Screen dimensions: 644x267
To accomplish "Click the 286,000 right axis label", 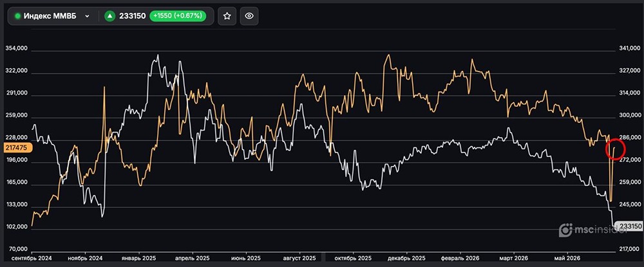I will tap(630, 138).
